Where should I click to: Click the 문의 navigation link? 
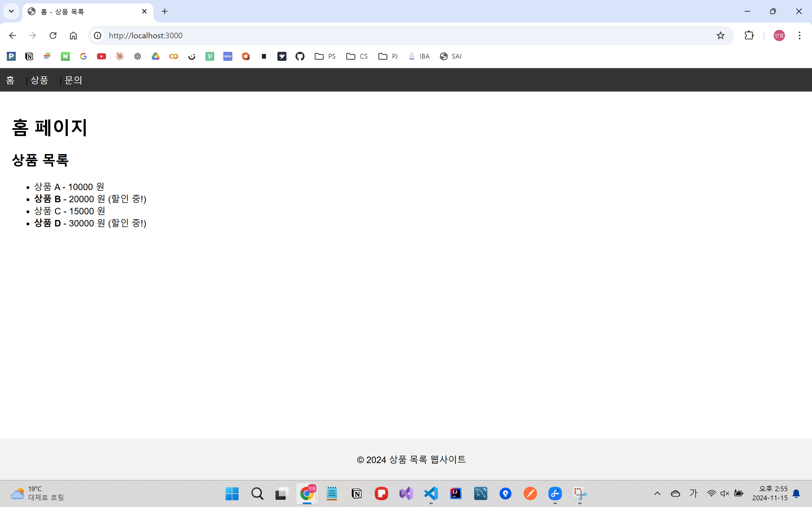[x=73, y=80]
